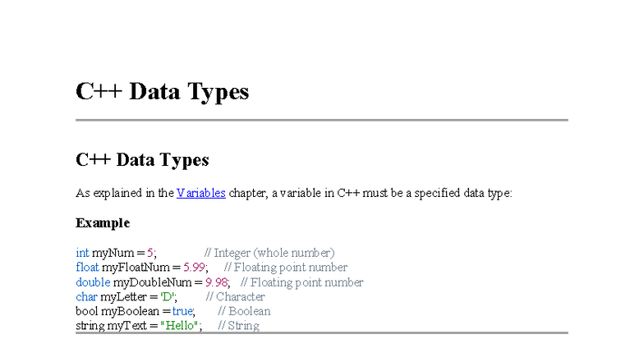
Task: Click the value 5.99 in the code
Action: point(194,268)
